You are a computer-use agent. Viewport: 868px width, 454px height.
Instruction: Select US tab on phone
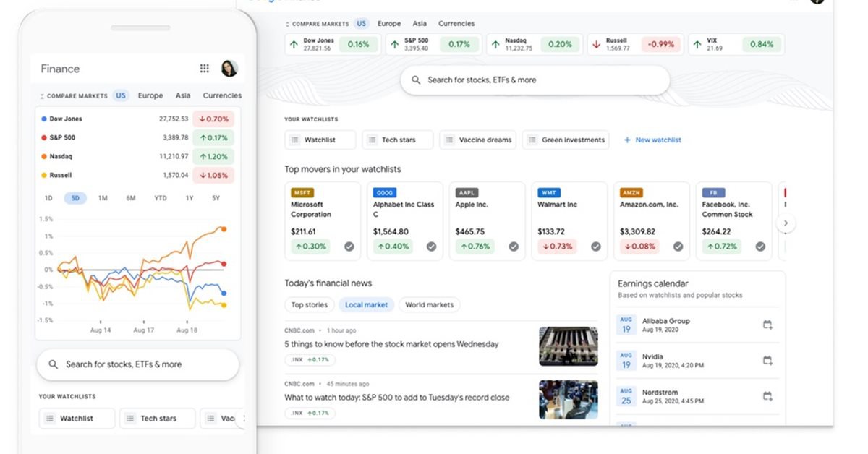coord(121,95)
